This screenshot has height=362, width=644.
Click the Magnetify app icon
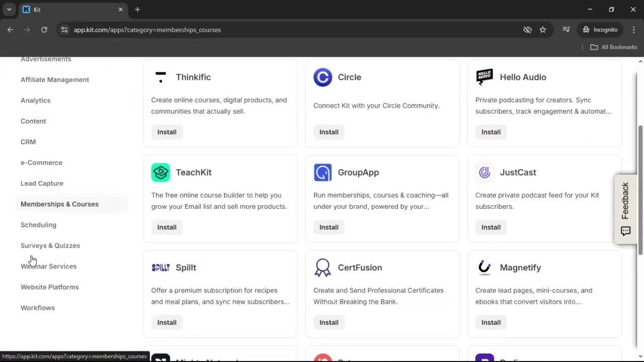tap(484, 267)
